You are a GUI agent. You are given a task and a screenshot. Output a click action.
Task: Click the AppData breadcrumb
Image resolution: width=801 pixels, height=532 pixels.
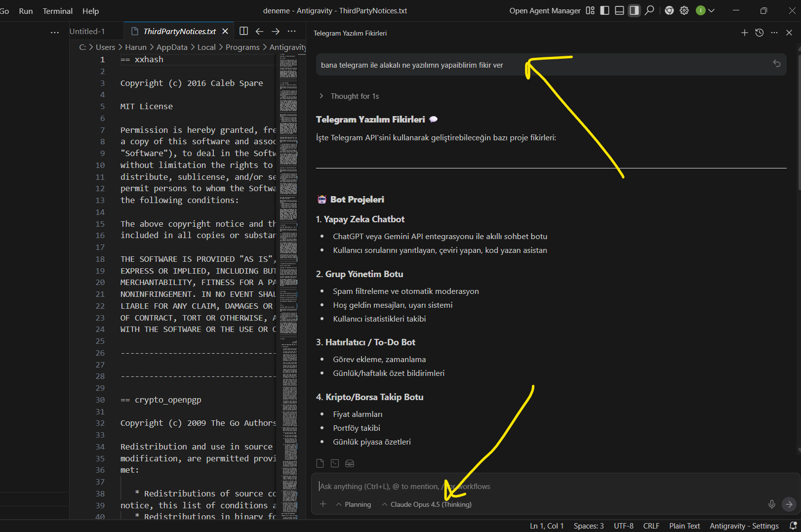[172, 47]
